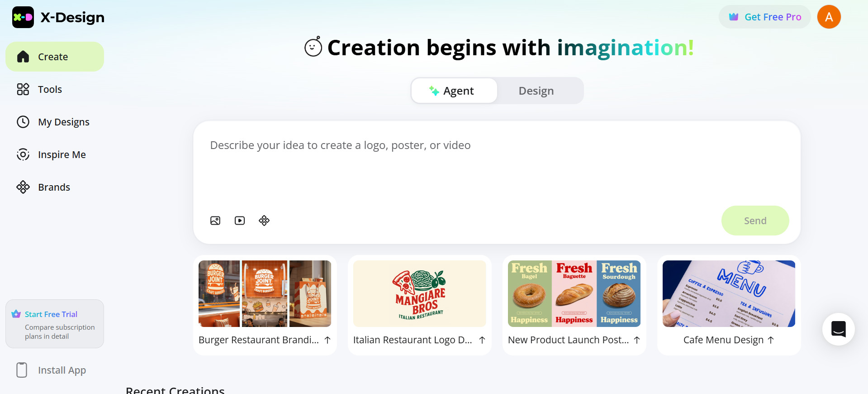Open Inspire Me page
This screenshot has width=868, height=394.
(62, 155)
